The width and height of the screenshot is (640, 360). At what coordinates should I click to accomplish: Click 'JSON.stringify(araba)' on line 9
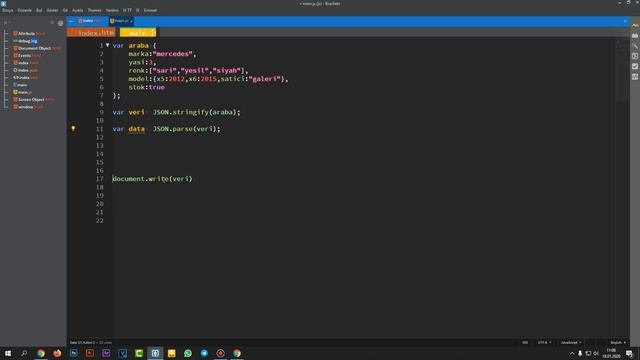[194, 112]
